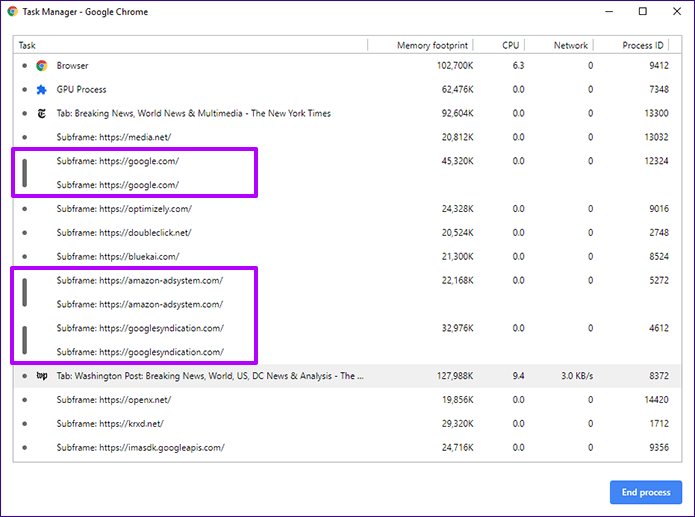Click process ID 7348
The height and width of the screenshot is (517, 695).
pos(659,90)
